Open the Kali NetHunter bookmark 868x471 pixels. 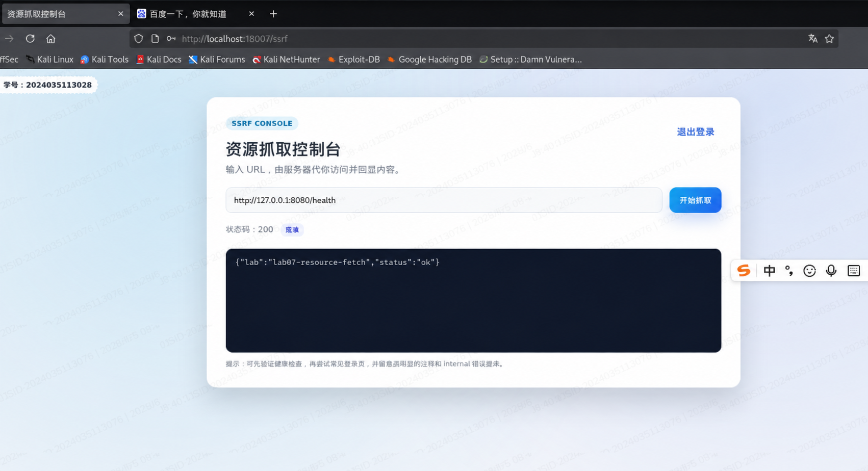(x=286, y=60)
